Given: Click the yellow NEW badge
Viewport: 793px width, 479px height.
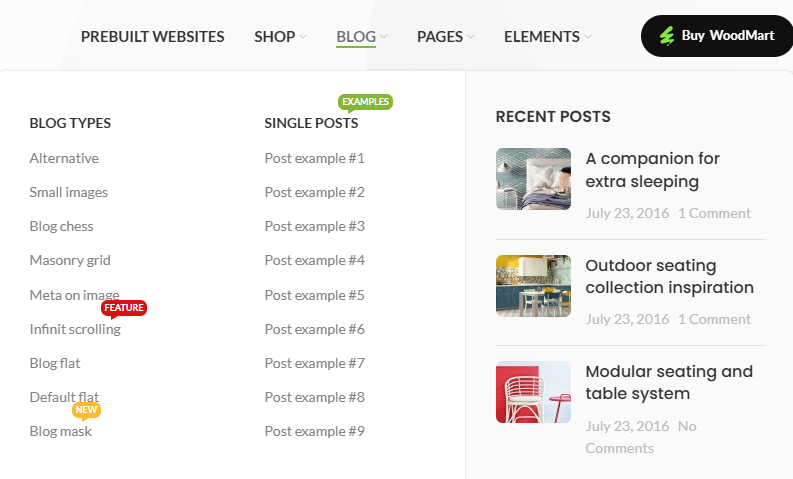Looking at the screenshot, I should pyautogui.click(x=86, y=410).
